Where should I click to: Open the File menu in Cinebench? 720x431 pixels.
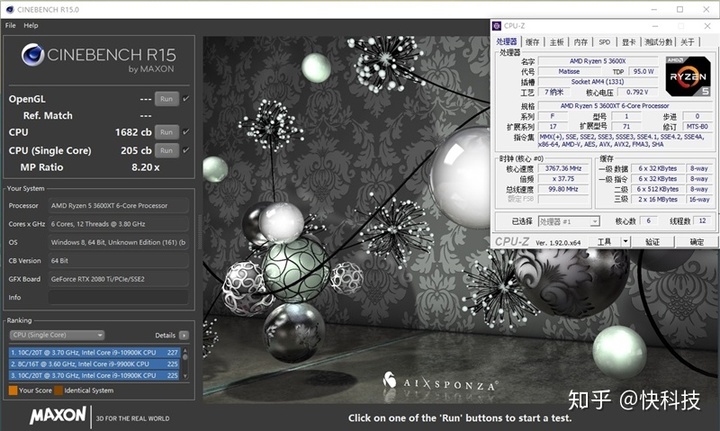(10, 25)
